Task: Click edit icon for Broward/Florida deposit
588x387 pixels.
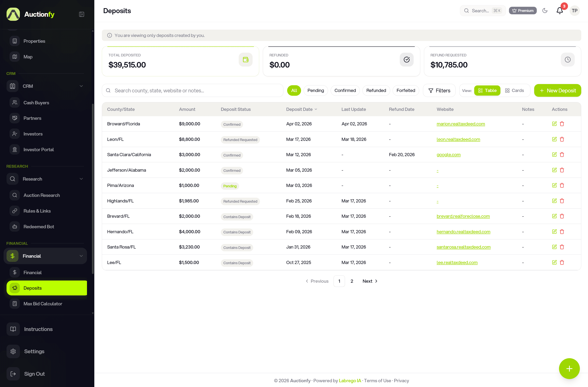Action: [554, 124]
